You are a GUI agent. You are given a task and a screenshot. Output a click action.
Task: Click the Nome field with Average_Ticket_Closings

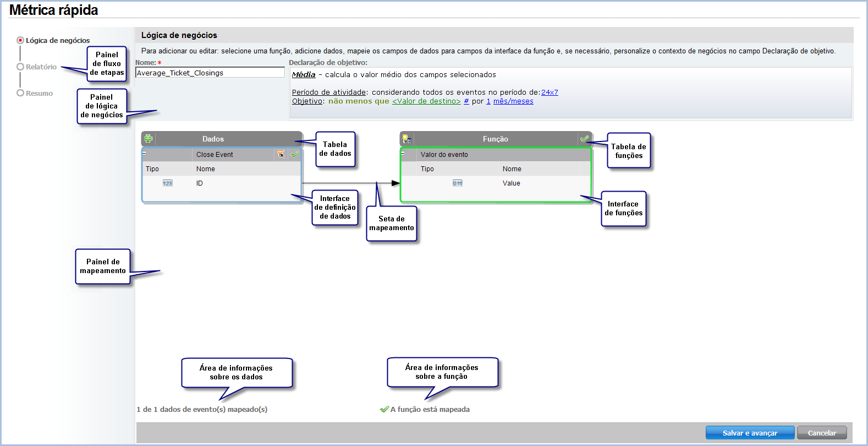pyautogui.click(x=210, y=73)
